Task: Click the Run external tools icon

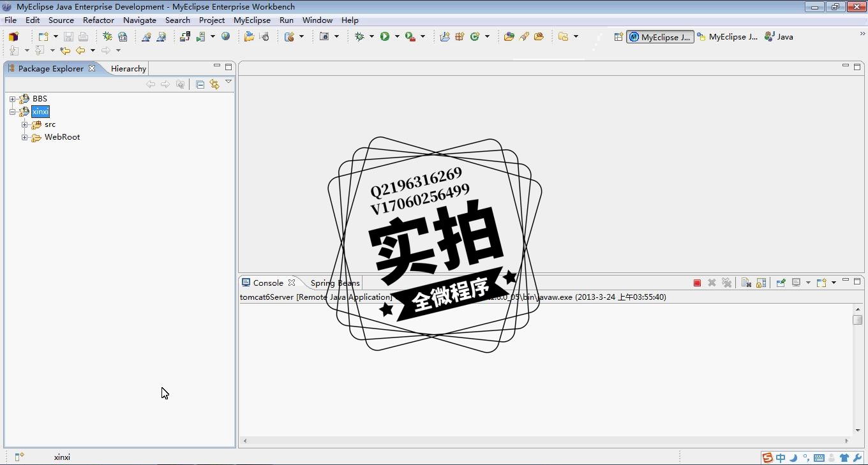Action: pyautogui.click(x=410, y=37)
